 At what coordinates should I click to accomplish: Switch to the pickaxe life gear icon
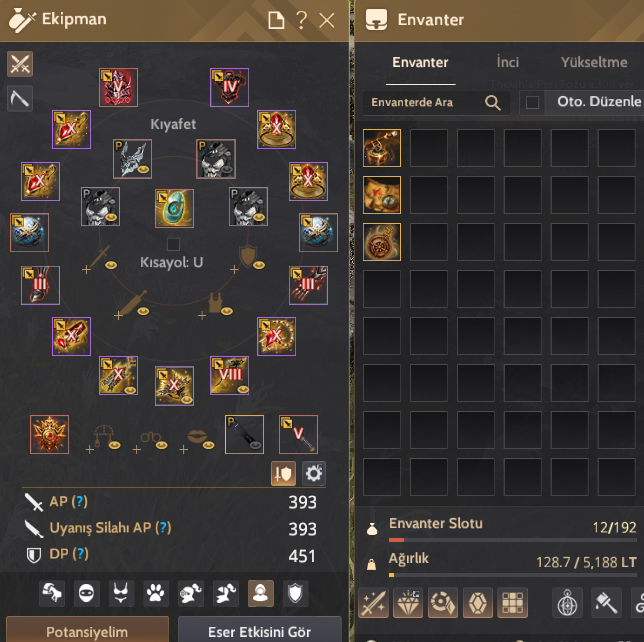pyautogui.click(x=20, y=99)
